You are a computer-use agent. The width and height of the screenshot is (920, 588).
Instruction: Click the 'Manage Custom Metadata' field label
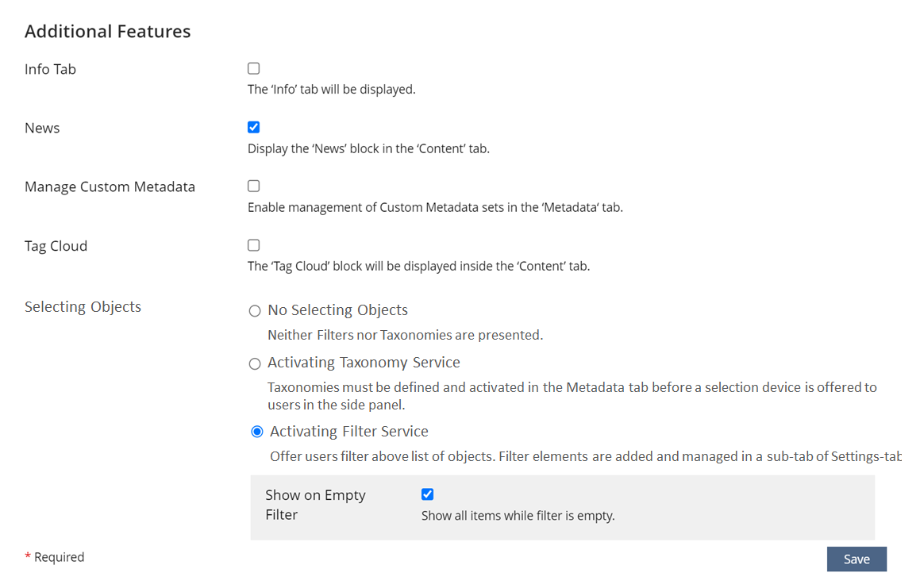pos(110,187)
